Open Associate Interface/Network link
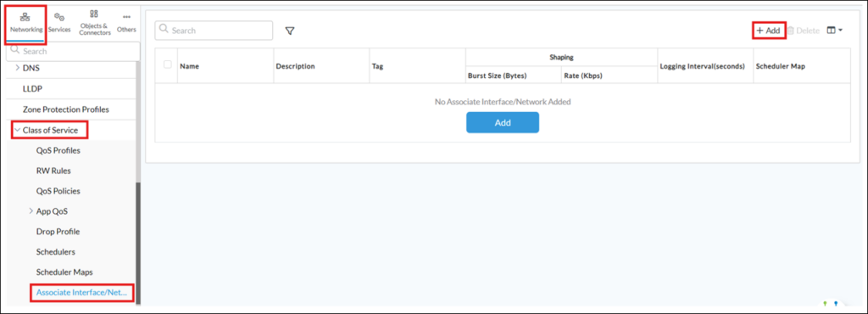The image size is (868, 314). point(81,293)
